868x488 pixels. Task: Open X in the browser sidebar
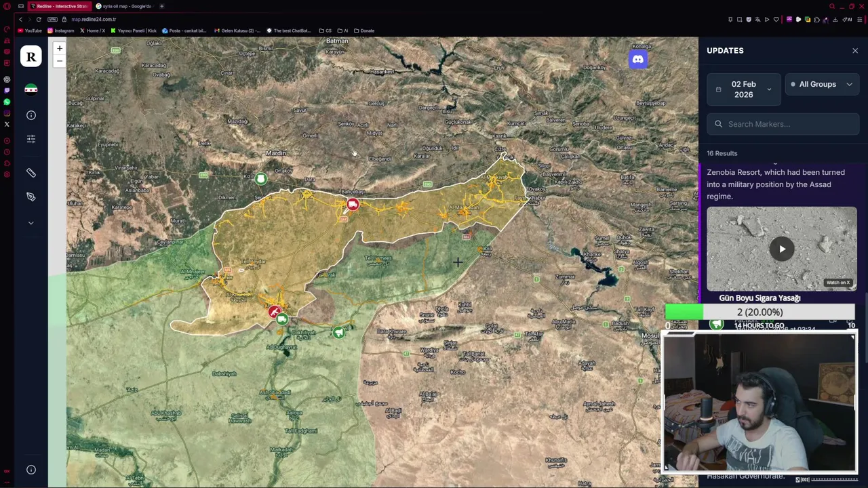7,124
